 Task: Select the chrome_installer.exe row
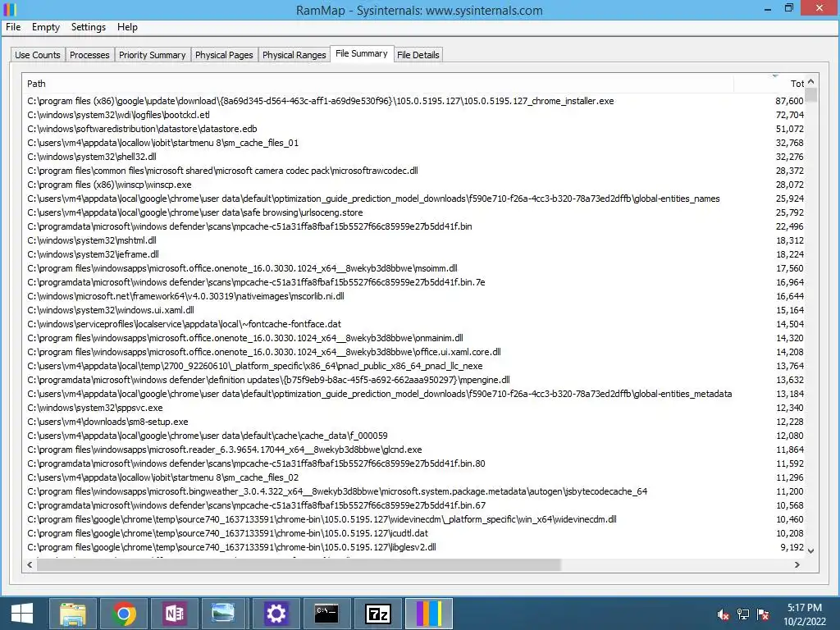pos(415,101)
